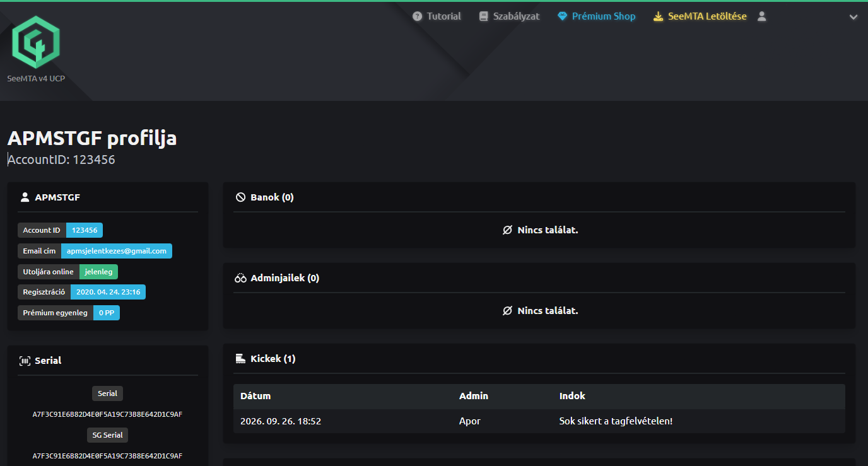Click the person icon beside APMSTGF

coord(25,197)
